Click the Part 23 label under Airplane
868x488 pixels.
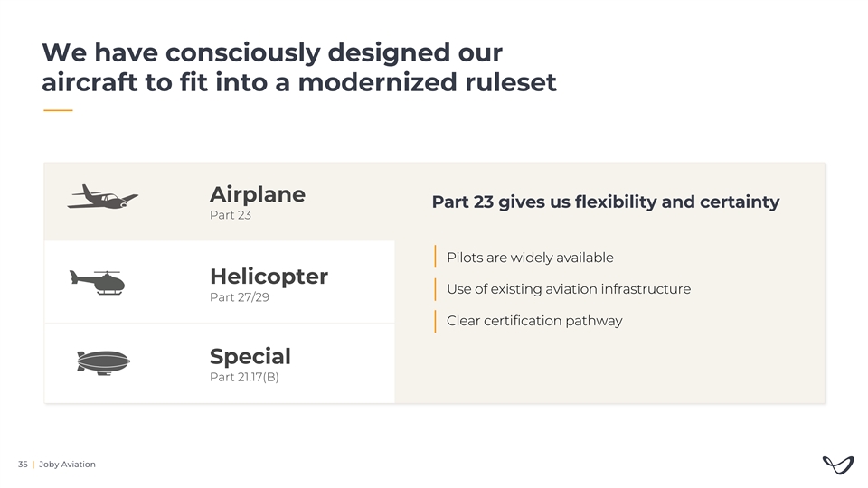pyautogui.click(x=230, y=216)
